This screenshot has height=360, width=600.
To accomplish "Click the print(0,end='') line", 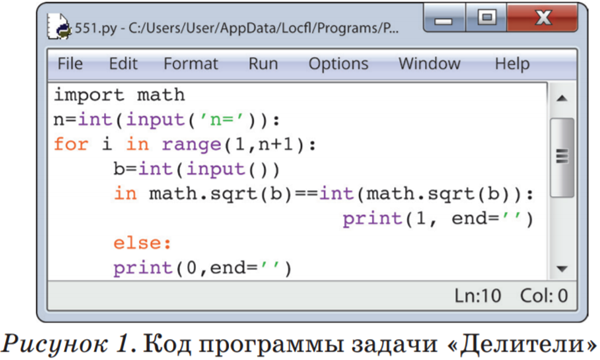I will pyautogui.click(x=203, y=268).
